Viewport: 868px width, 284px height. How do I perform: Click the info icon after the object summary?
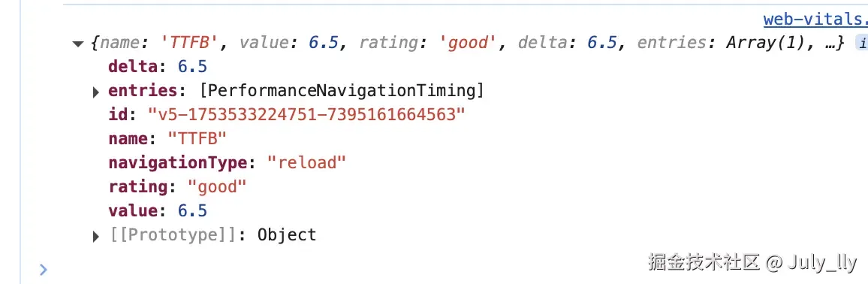[862, 43]
